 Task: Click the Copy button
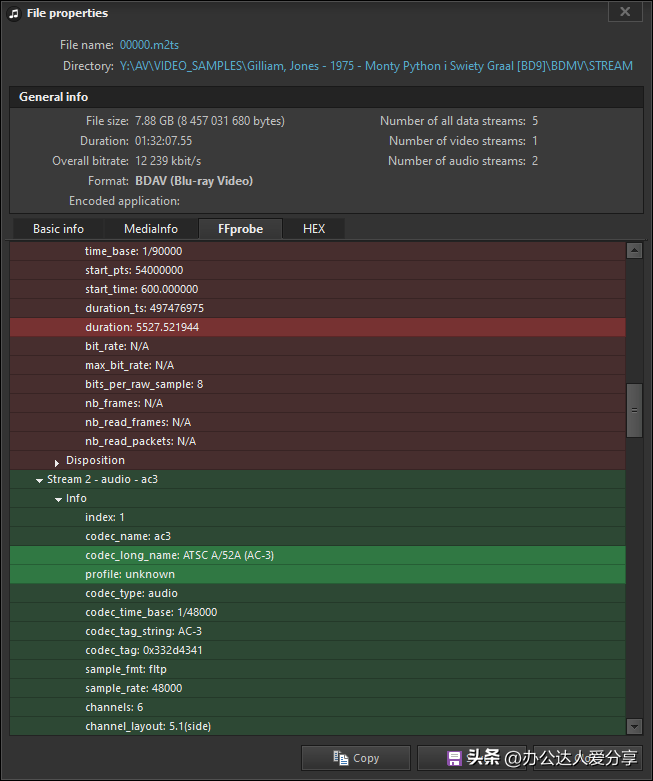355,758
